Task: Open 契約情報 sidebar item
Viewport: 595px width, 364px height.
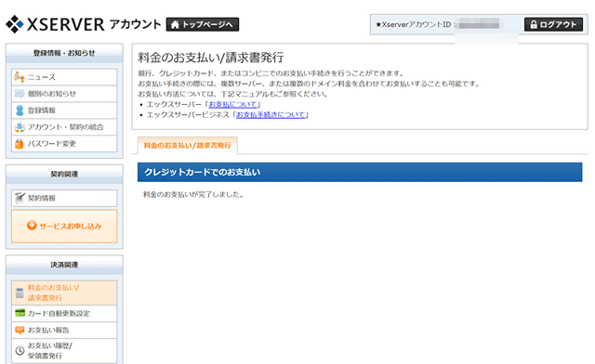Action: pyautogui.click(x=64, y=198)
